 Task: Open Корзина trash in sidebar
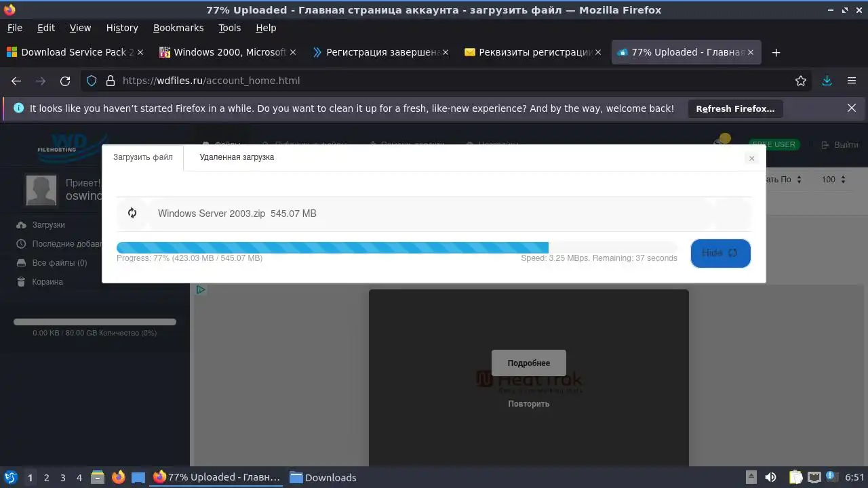click(40, 282)
